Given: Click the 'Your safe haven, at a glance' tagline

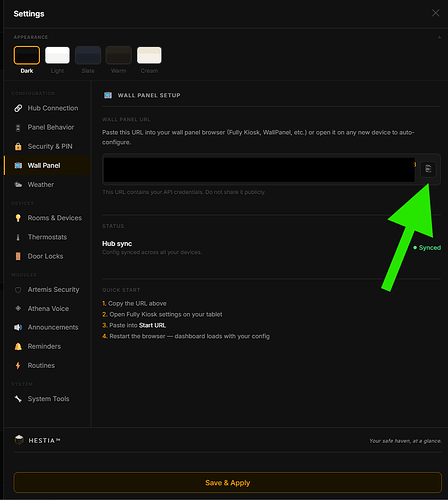Looking at the screenshot, I should 405,441.
